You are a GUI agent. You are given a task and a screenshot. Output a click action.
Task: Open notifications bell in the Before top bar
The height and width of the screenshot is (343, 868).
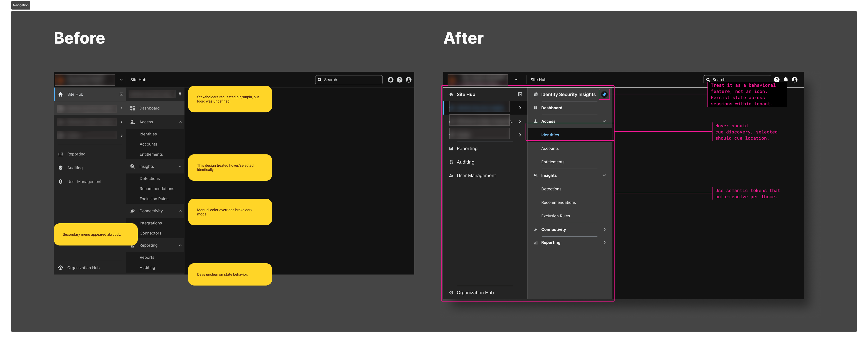pyautogui.click(x=390, y=80)
